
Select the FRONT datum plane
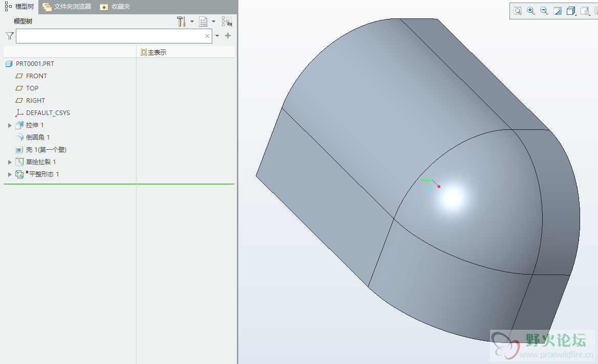click(36, 76)
